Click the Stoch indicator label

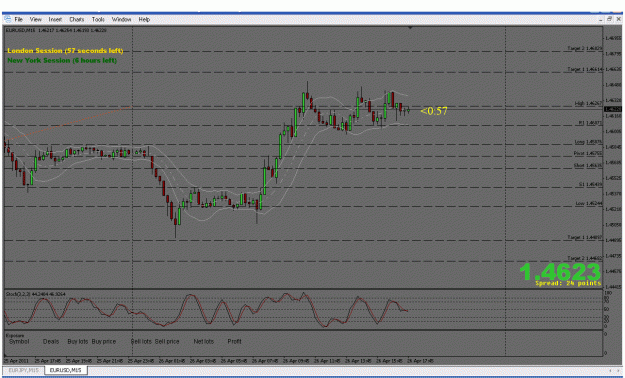pos(35,294)
